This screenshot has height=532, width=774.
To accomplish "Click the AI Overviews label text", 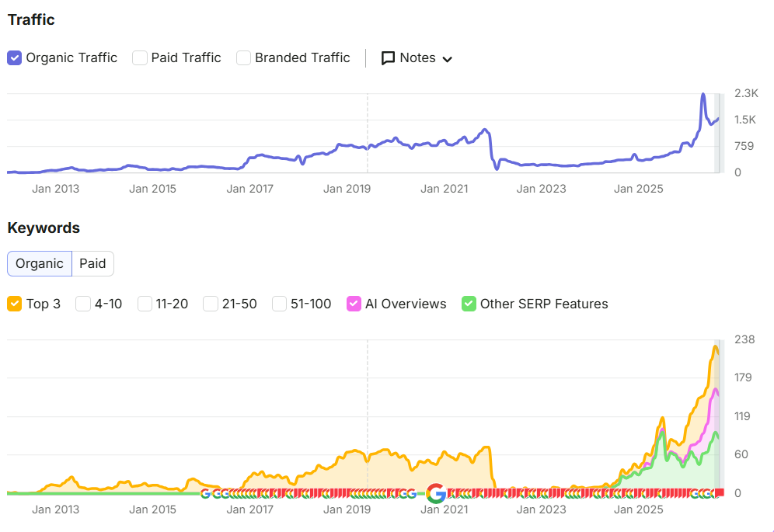I will 406,304.
